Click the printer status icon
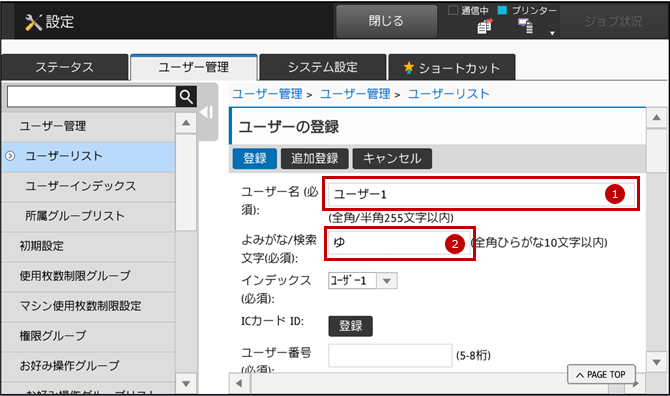The image size is (670, 396). [x=526, y=26]
